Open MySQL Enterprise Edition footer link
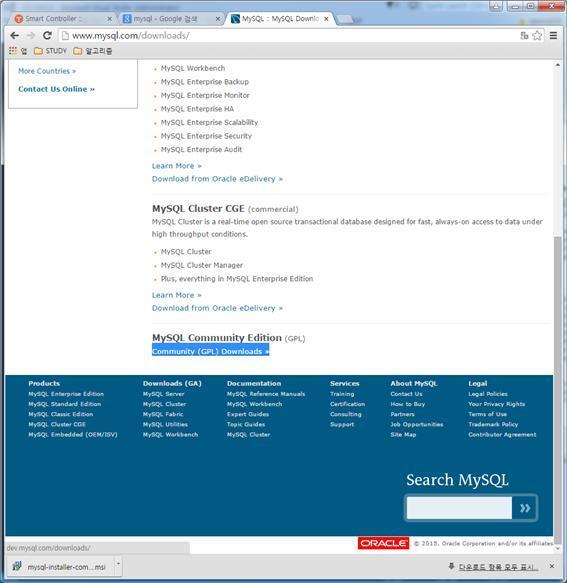This screenshot has height=583, width=567. (x=66, y=394)
